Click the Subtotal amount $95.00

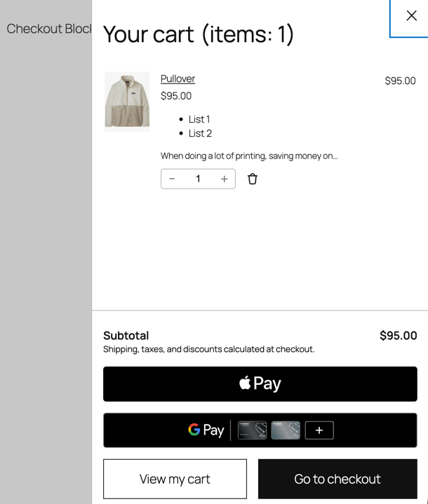398,335
